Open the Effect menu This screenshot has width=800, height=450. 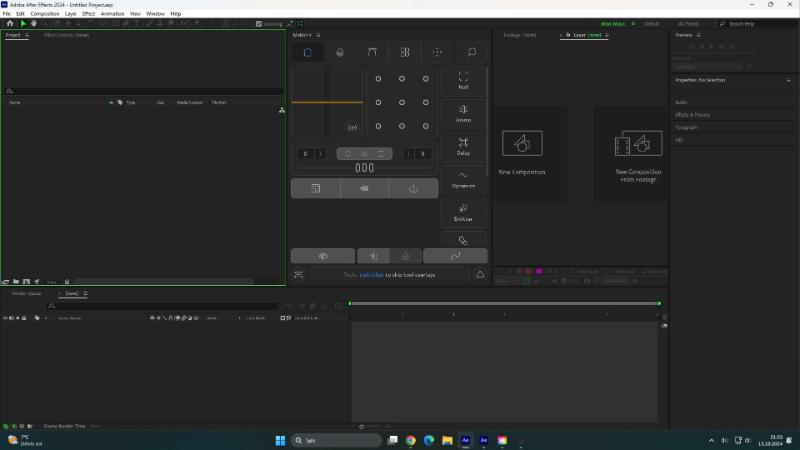point(88,14)
